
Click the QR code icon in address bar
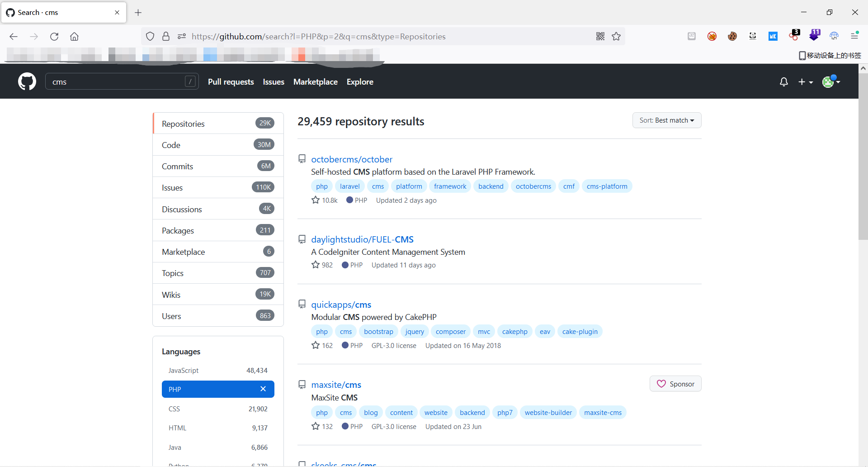click(600, 36)
